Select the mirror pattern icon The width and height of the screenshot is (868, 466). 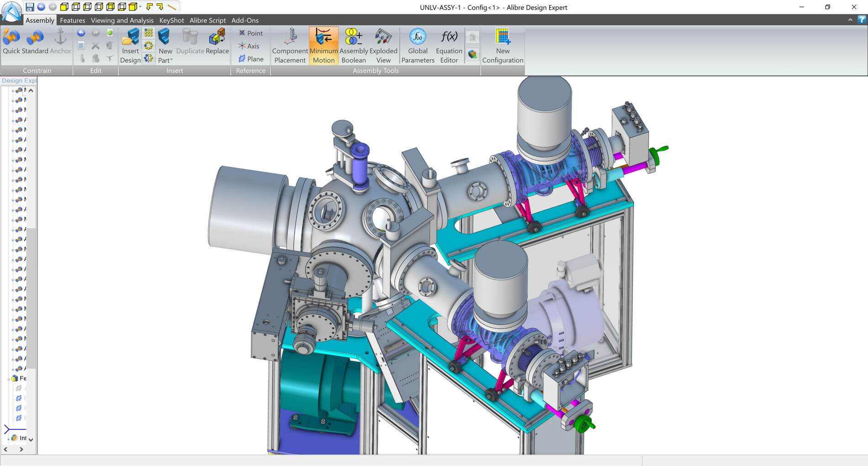click(148, 58)
